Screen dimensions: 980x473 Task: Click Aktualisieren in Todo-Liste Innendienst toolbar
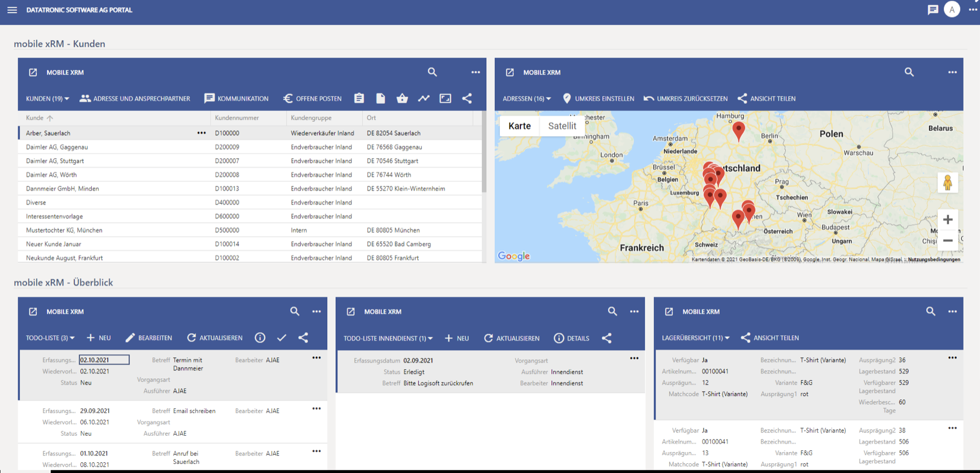point(512,338)
